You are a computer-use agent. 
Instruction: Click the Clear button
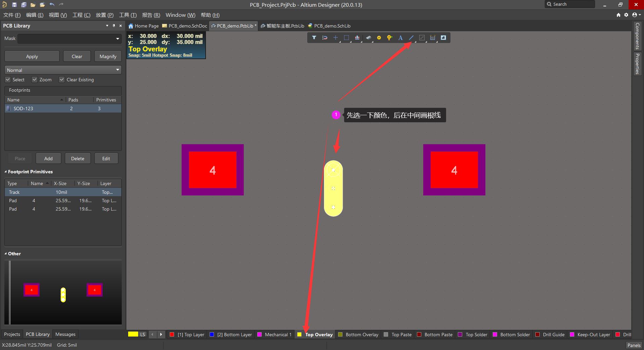point(77,56)
